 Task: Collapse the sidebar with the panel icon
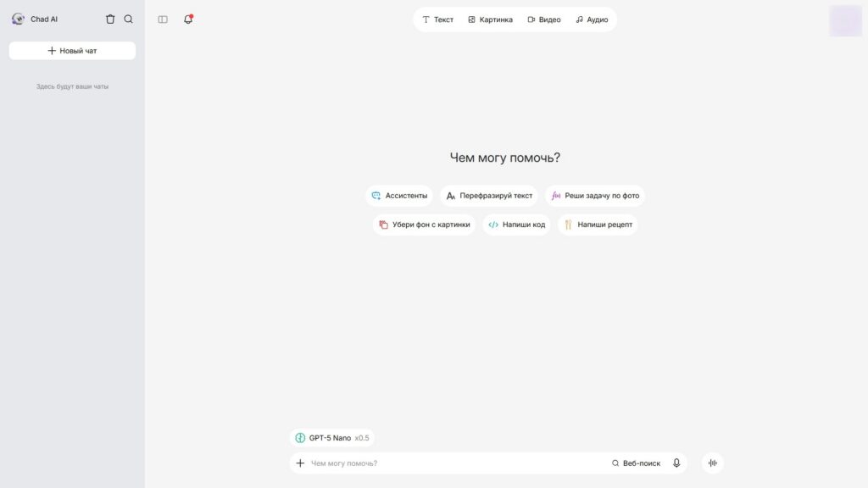(163, 19)
